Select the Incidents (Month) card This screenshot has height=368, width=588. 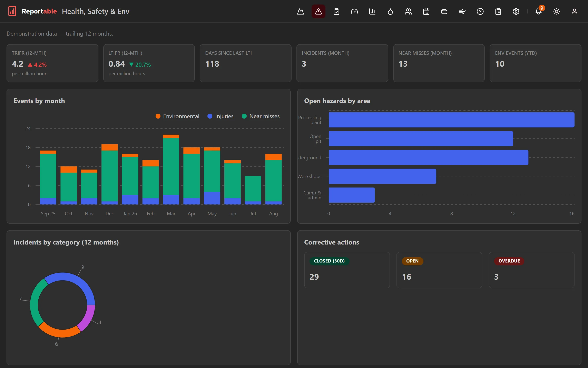[342, 63]
